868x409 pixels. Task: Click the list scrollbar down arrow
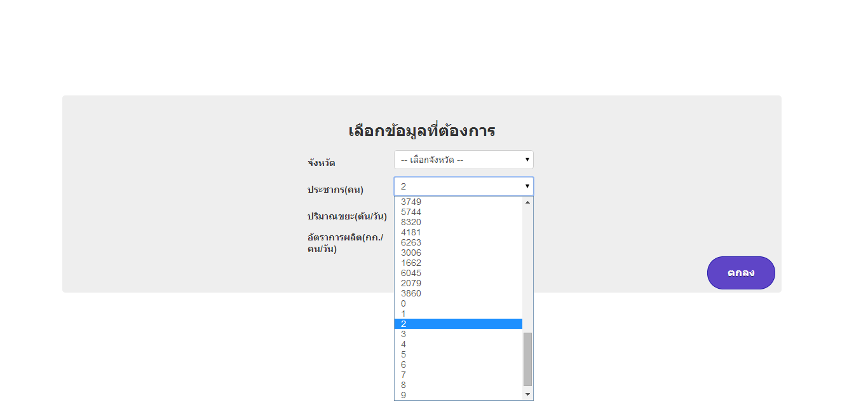[527, 395]
